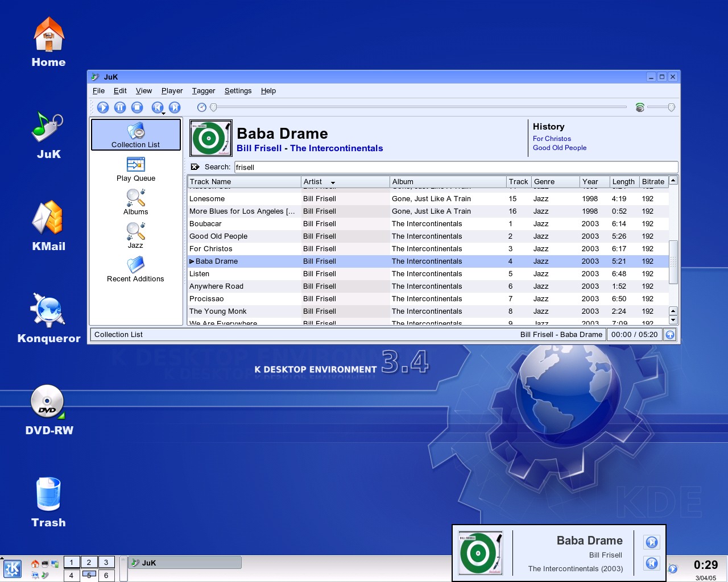728x582 pixels.
Task: Open the File menu
Action: pos(98,91)
